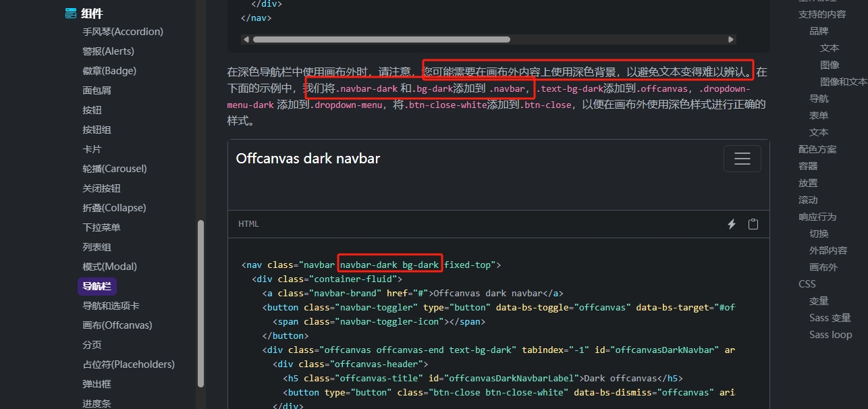Click the Offcanvas dark navbar brand link

point(308,158)
